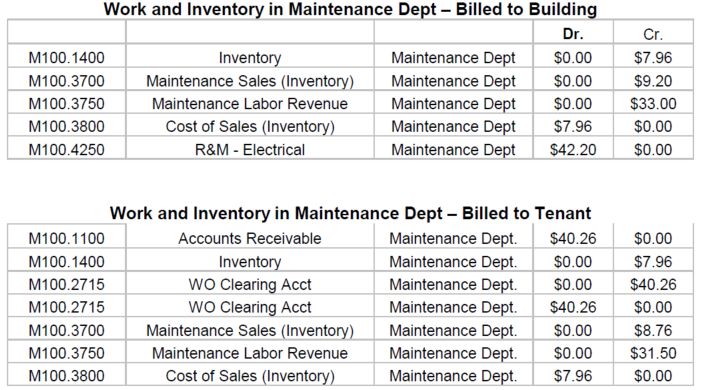Click the $31.50 credit amount
702x390 pixels.
[653, 353]
